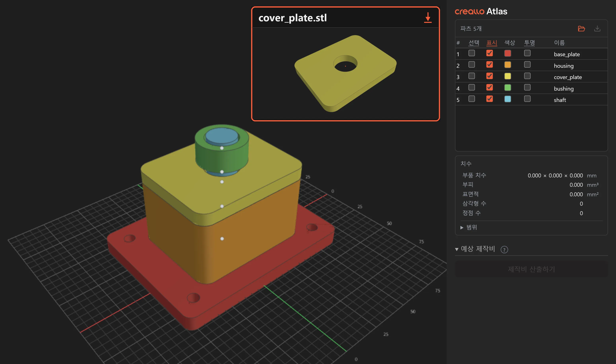Click the 색상 column header
This screenshot has width=616, height=364.
509,43
